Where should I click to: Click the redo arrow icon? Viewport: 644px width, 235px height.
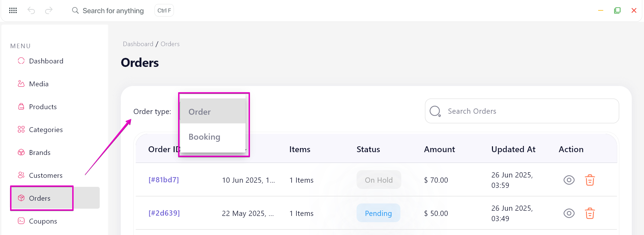point(49,10)
